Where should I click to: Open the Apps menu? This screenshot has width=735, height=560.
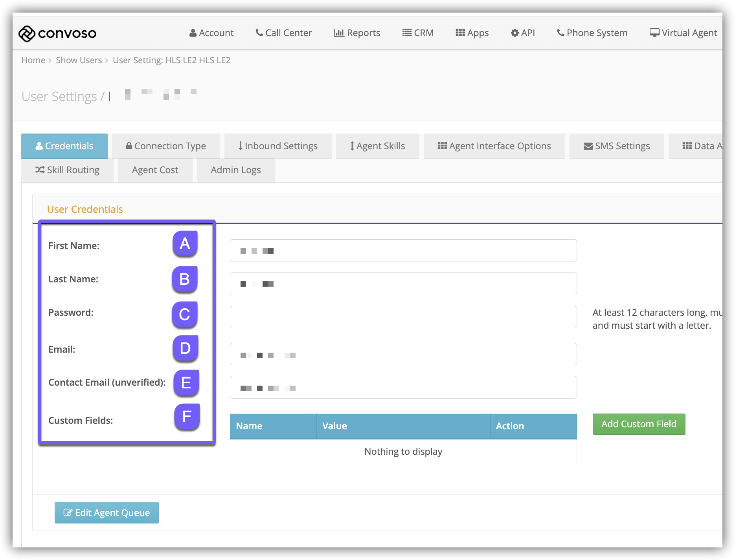coord(472,33)
